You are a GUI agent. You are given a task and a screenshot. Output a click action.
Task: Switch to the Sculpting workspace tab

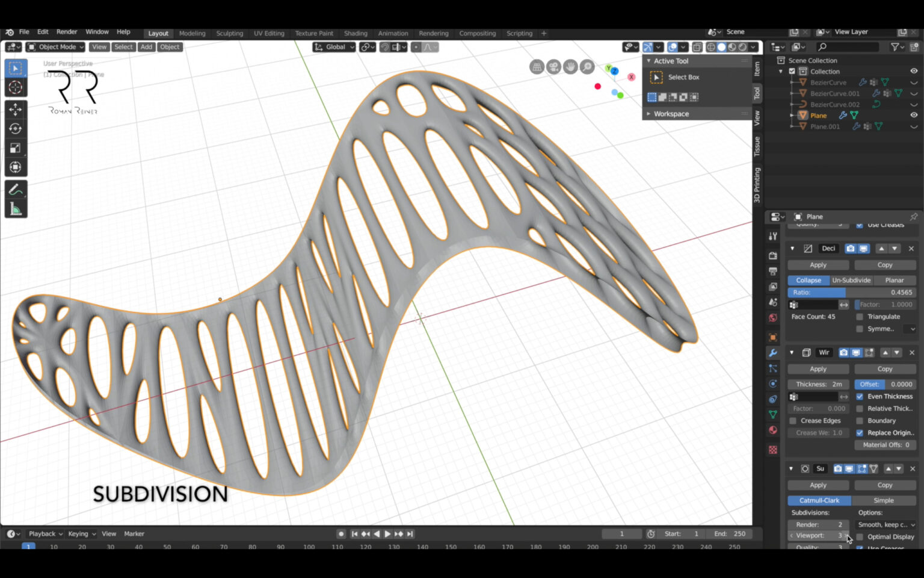pyautogui.click(x=229, y=33)
